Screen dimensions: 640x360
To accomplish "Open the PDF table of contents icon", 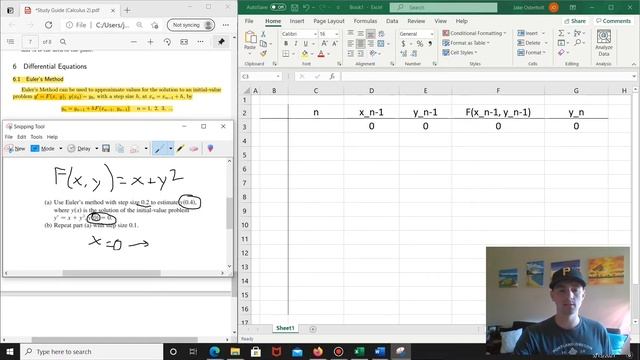I will point(11,42).
